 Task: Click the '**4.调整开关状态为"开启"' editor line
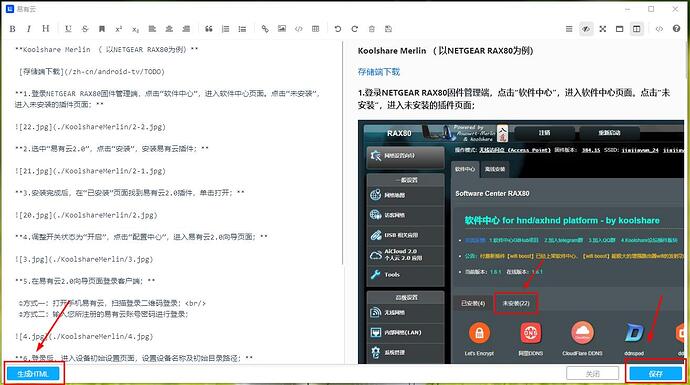pyautogui.click(x=141, y=237)
